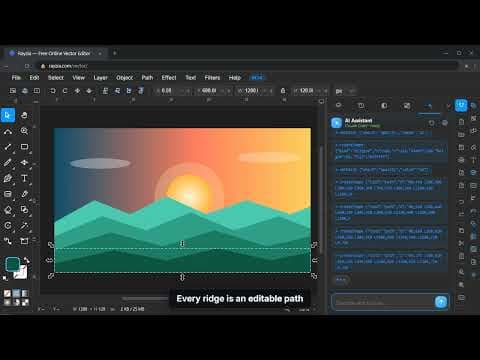Open the Layer menu
This screenshot has height=360, width=480.
point(100,78)
